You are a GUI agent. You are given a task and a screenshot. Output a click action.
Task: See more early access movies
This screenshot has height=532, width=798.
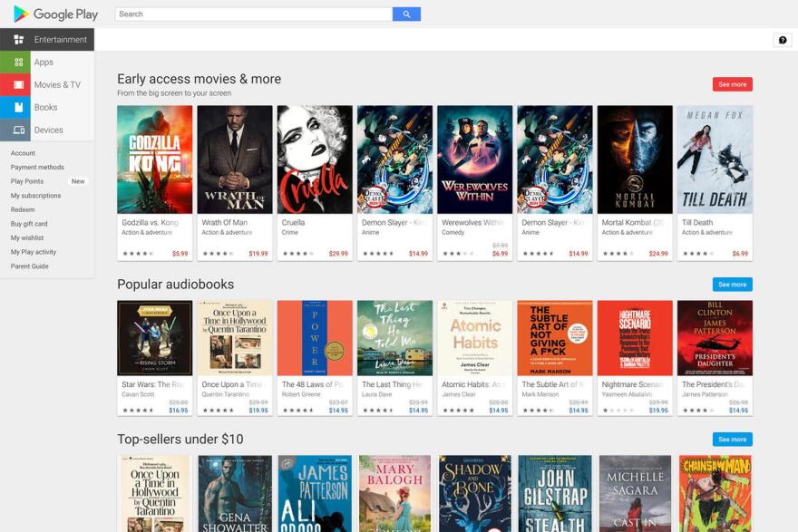tap(732, 84)
